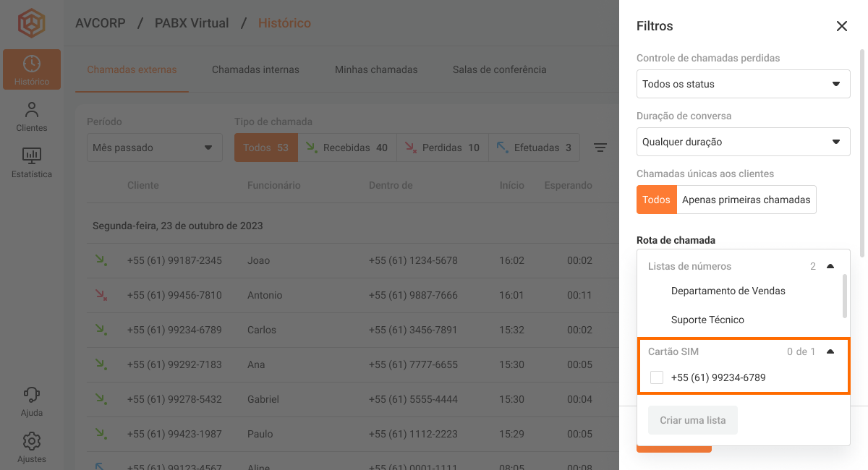The image size is (868, 470).
Task: Switch to Chamadas internas tab
Action: pos(255,70)
